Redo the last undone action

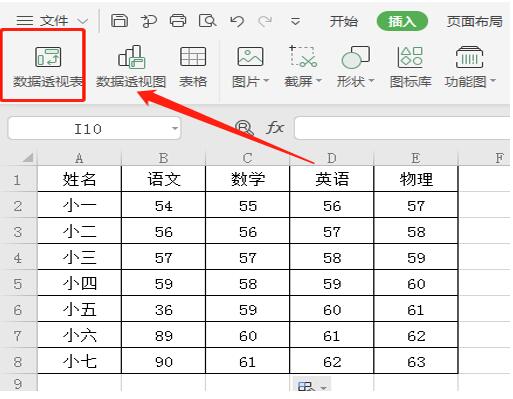pyautogui.click(x=265, y=22)
